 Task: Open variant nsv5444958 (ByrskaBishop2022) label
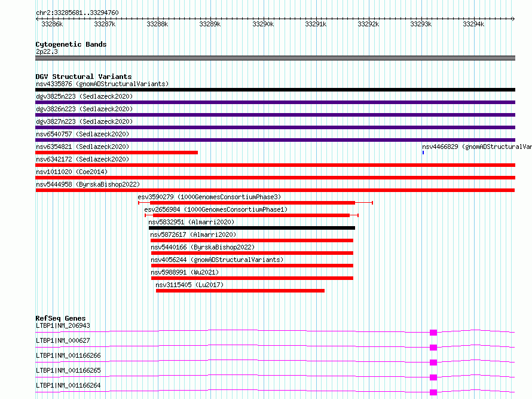tap(88, 184)
